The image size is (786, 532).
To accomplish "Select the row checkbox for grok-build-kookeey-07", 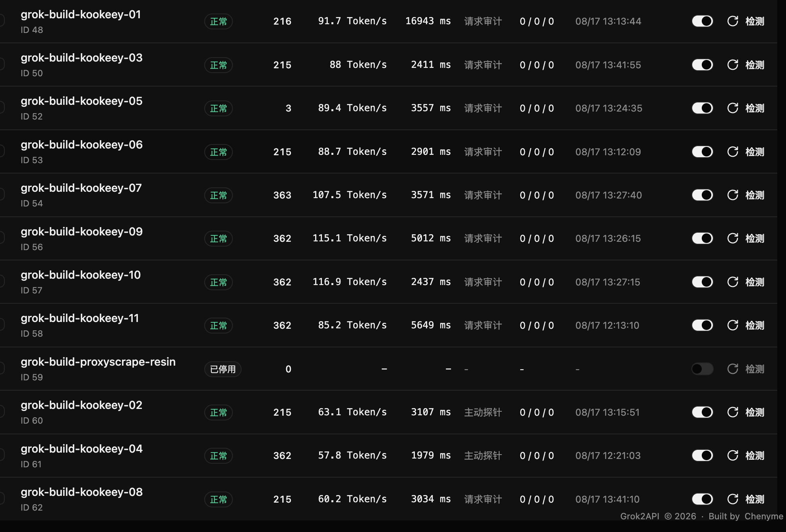I will pyautogui.click(x=1, y=194).
